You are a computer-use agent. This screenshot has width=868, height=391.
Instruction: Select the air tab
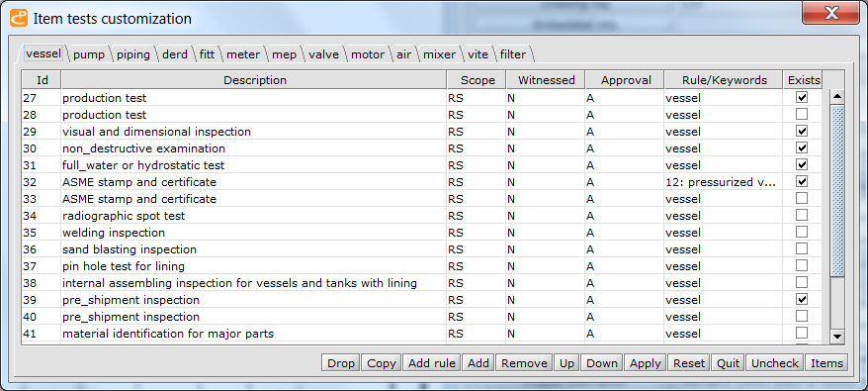point(403,54)
